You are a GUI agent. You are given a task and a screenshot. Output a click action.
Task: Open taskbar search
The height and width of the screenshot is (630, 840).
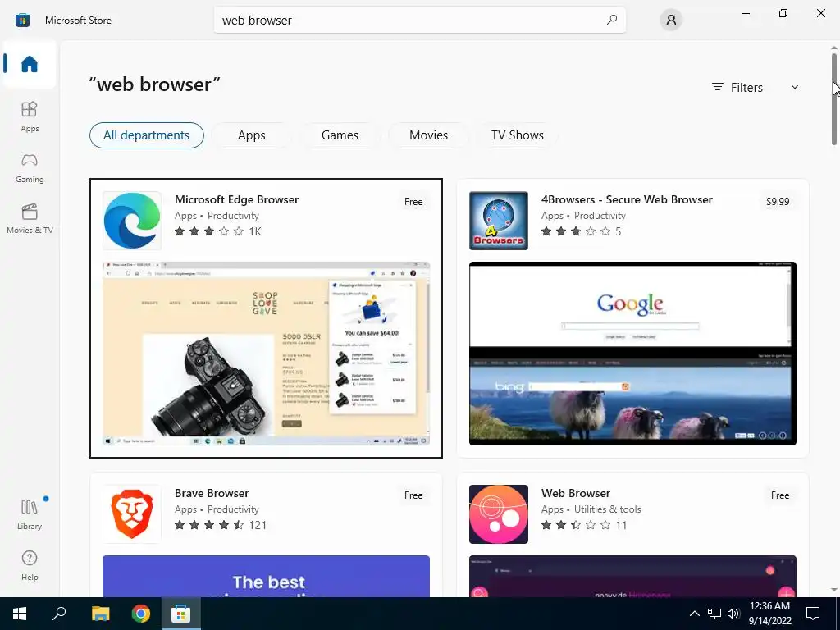pyautogui.click(x=59, y=614)
